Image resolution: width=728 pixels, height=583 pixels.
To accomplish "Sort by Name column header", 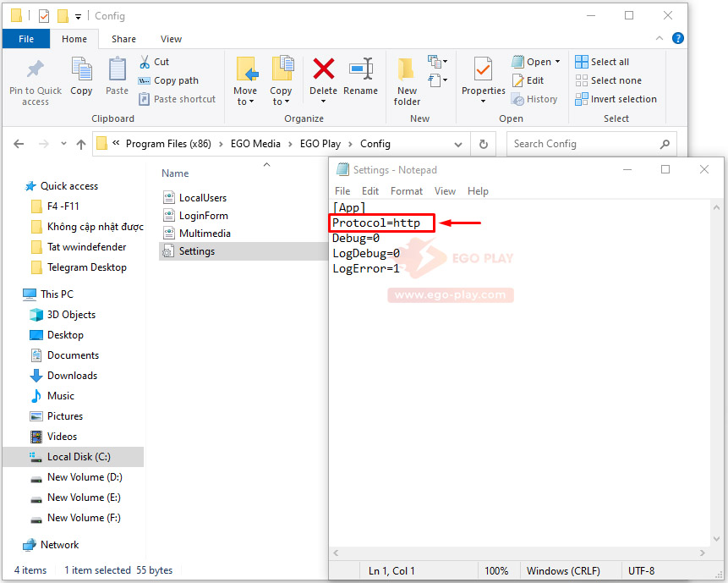I will [175, 173].
